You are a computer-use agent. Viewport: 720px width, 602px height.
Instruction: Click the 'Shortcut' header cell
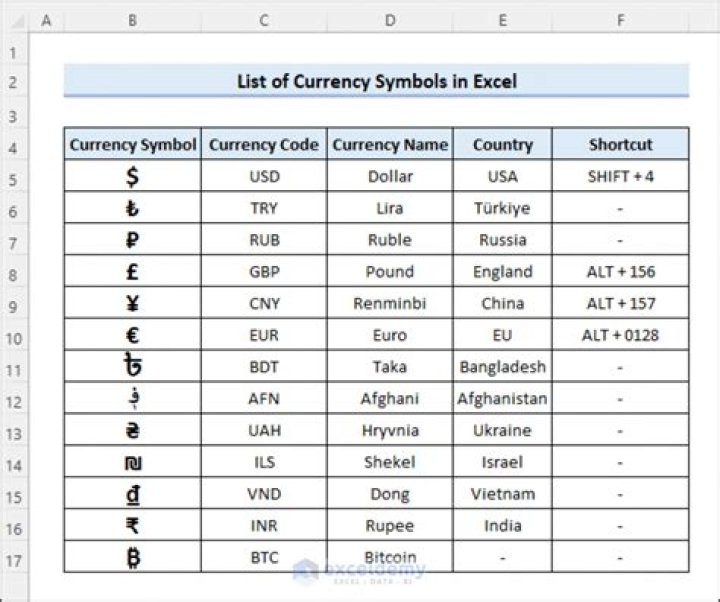pyautogui.click(x=620, y=145)
